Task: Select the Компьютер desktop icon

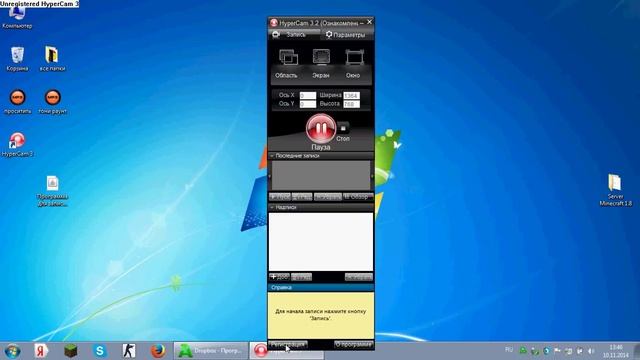Action: point(17,18)
